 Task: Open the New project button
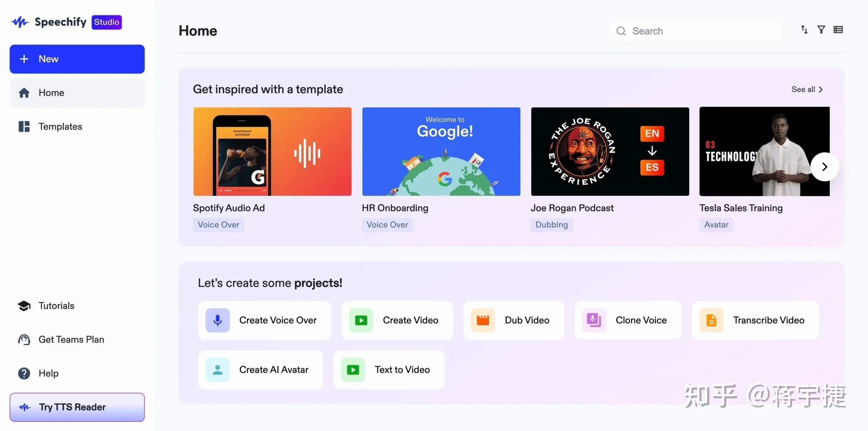point(77,59)
